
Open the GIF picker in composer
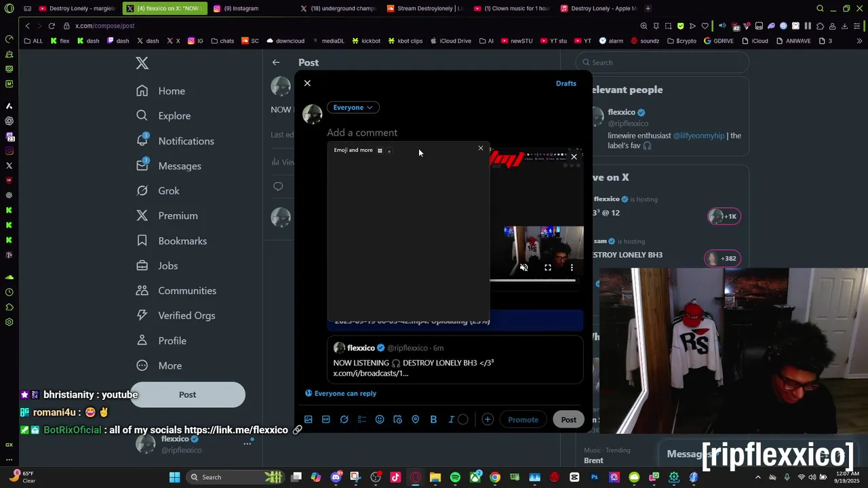pos(326,420)
